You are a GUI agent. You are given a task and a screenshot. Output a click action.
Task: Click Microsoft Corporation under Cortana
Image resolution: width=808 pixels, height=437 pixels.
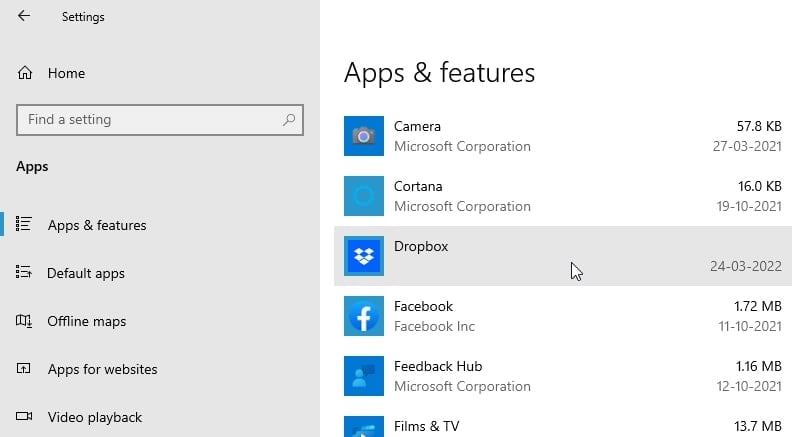coord(462,206)
